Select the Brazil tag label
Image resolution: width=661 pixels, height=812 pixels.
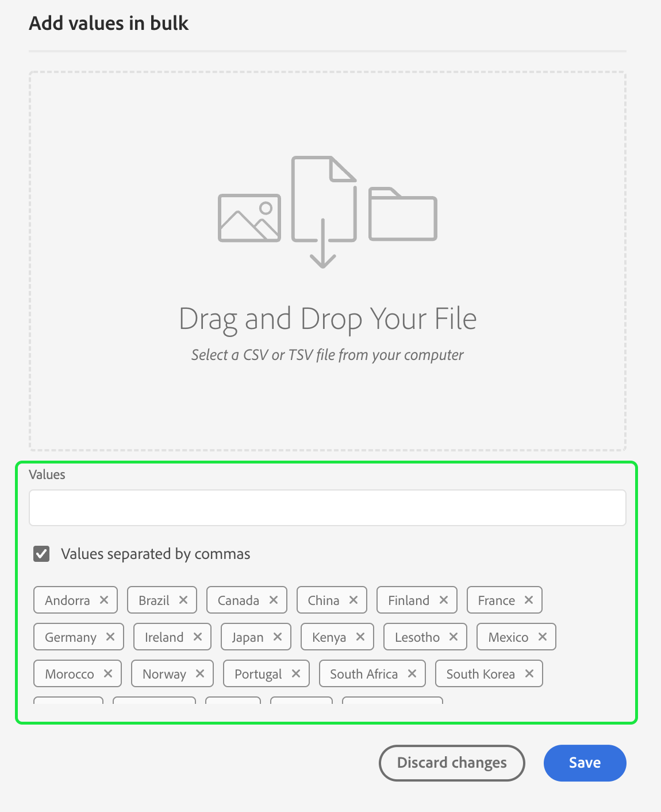click(x=154, y=600)
